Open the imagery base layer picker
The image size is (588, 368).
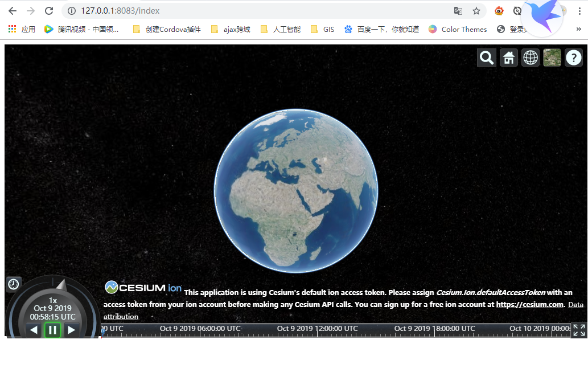552,58
